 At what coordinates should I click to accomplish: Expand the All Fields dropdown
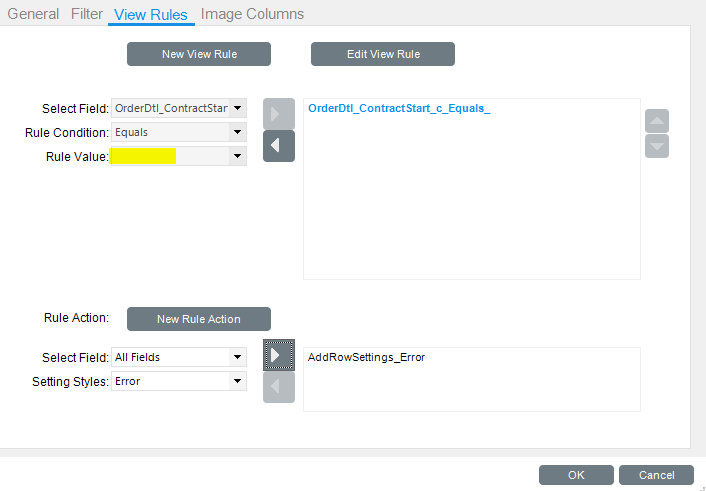click(x=237, y=357)
